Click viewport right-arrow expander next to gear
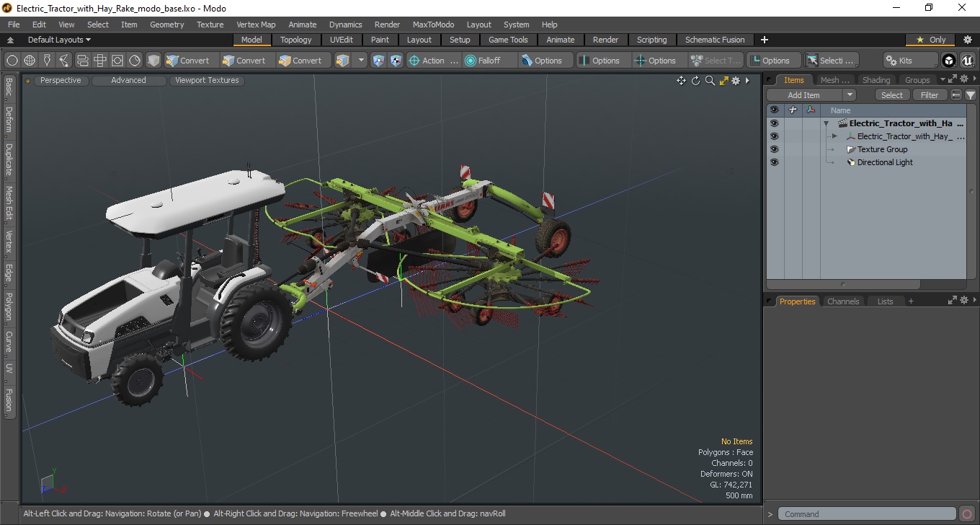 (747, 81)
